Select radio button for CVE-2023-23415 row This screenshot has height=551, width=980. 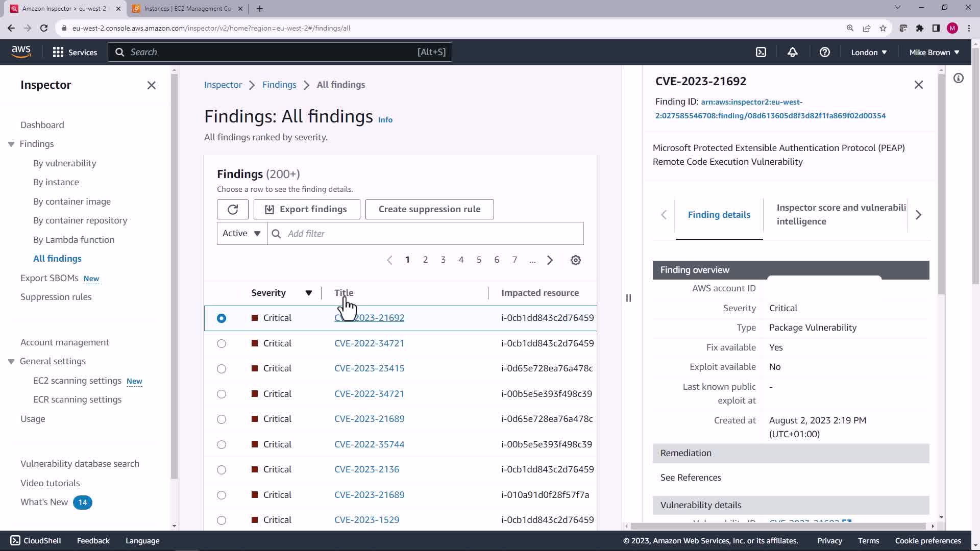coord(222,368)
